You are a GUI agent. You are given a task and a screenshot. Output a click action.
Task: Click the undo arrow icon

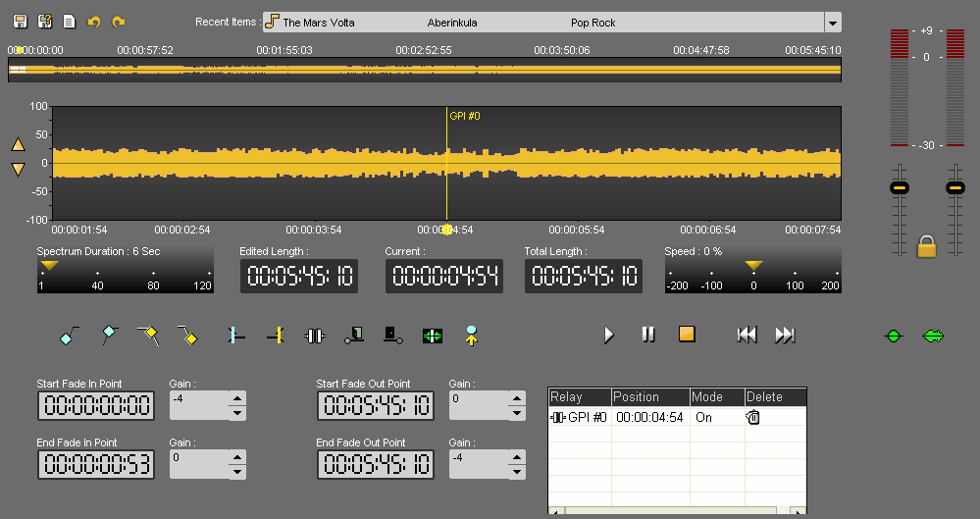point(94,22)
